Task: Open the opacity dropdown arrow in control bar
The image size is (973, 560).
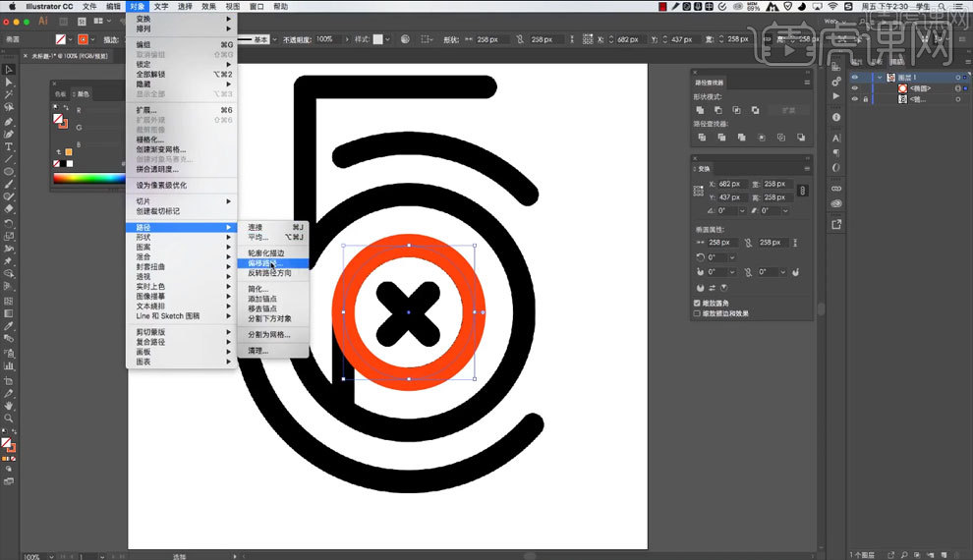Action: pos(347,39)
